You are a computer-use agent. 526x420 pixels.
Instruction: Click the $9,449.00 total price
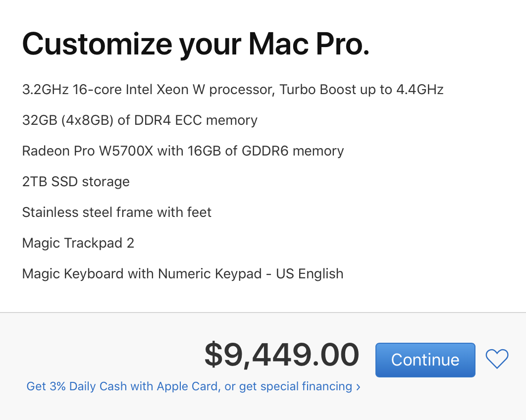pos(281,355)
